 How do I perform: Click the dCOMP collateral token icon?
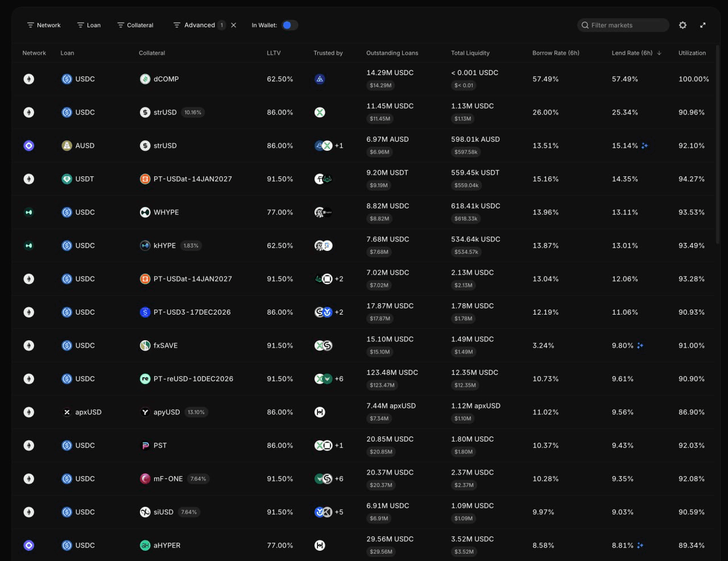tap(145, 79)
